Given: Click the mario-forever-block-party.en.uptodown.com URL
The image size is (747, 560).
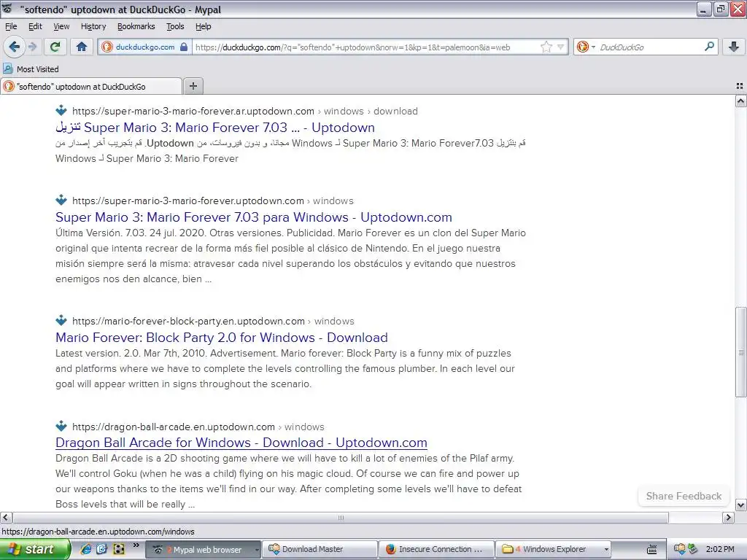Looking at the screenshot, I should [188, 321].
